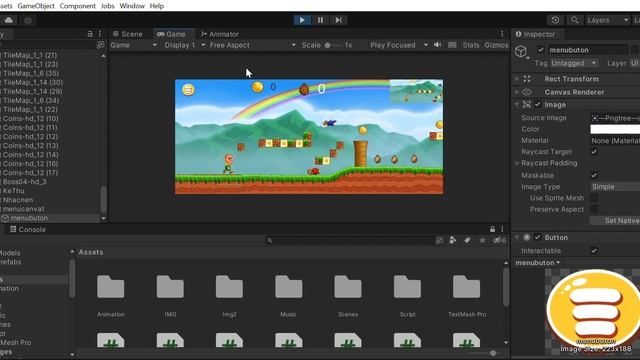The image size is (640, 360).
Task: Toggle the menubuton active checkbox
Action: tap(541, 50)
